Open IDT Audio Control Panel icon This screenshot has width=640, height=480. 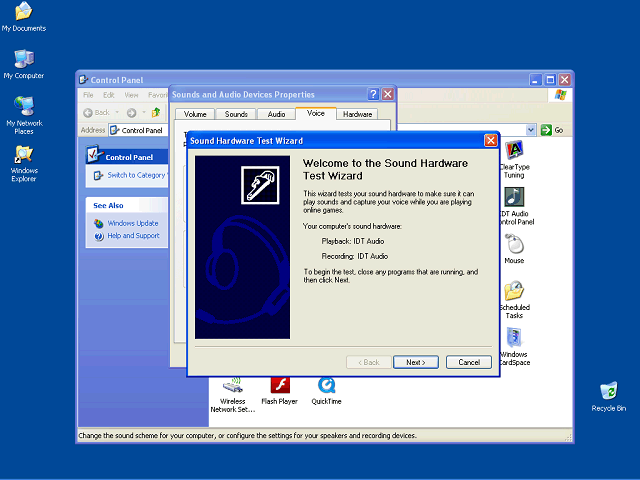pyautogui.click(x=516, y=207)
